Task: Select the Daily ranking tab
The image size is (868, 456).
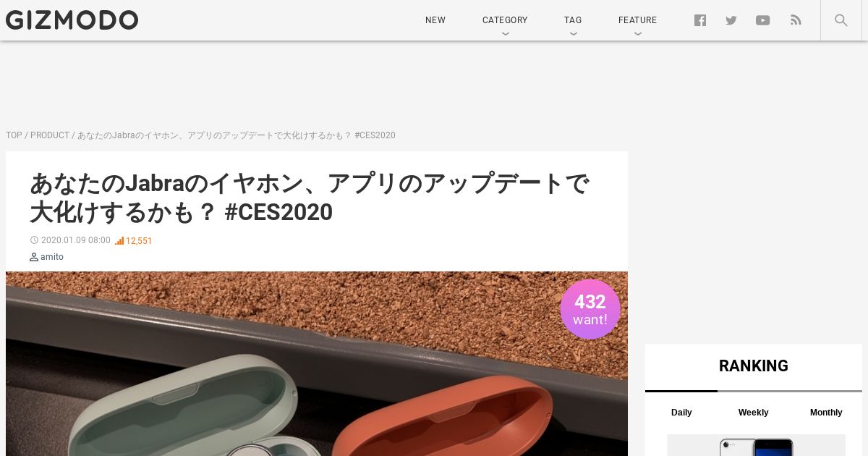Action: coord(681,413)
